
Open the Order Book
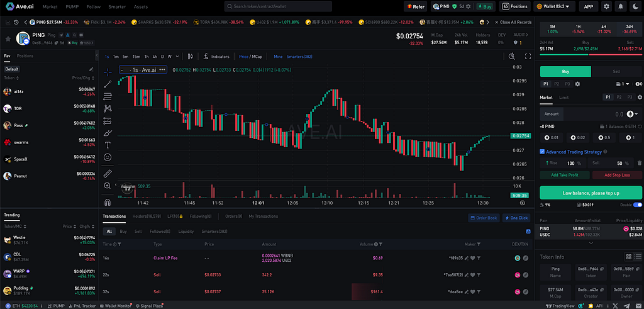pyautogui.click(x=484, y=218)
